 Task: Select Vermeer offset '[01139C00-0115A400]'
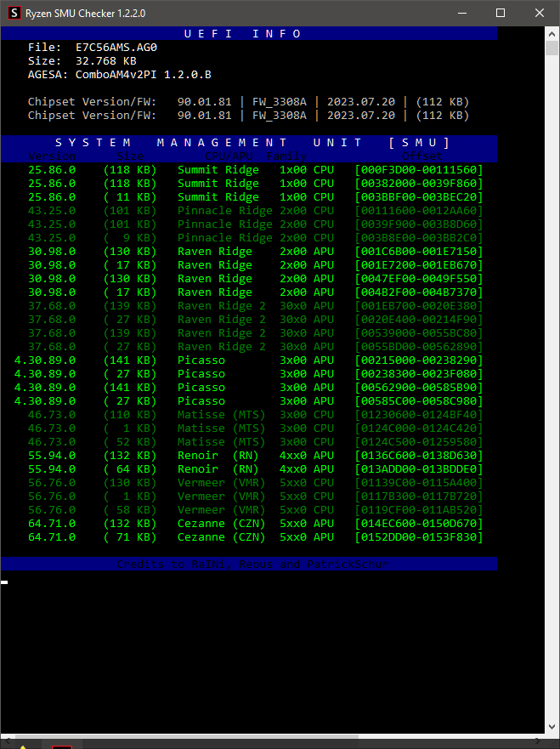pyautogui.click(x=419, y=483)
